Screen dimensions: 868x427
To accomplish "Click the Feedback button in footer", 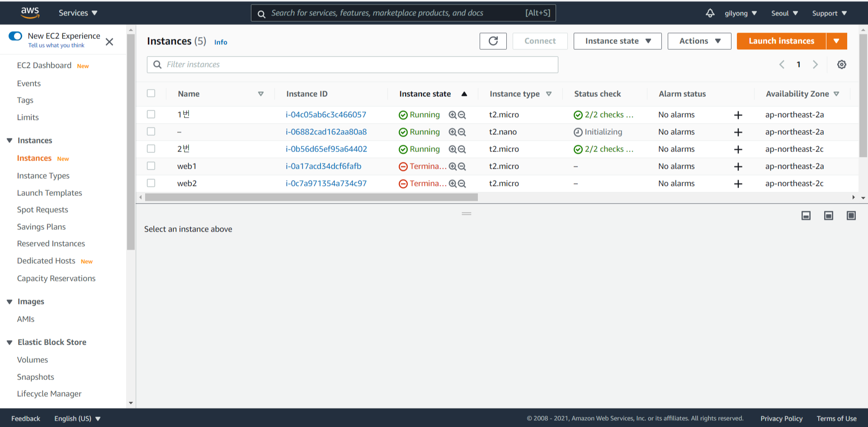I will pyautogui.click(x=26, y=418).
